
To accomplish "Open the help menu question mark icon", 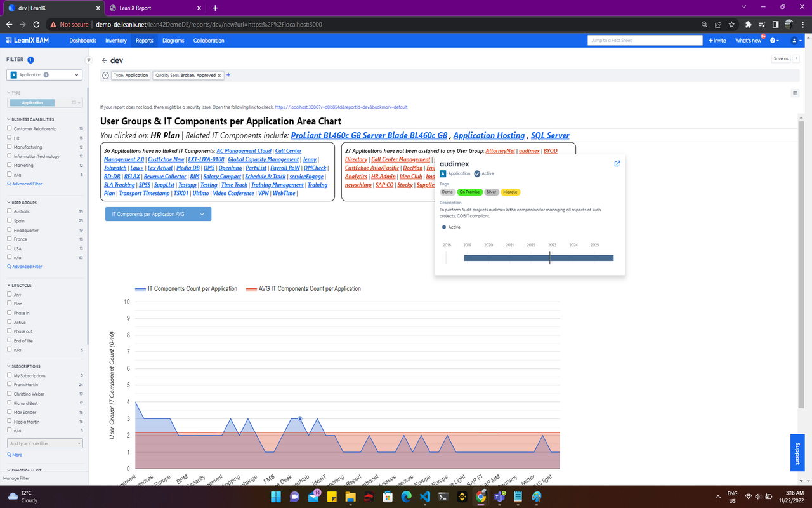I will (773, 40).
